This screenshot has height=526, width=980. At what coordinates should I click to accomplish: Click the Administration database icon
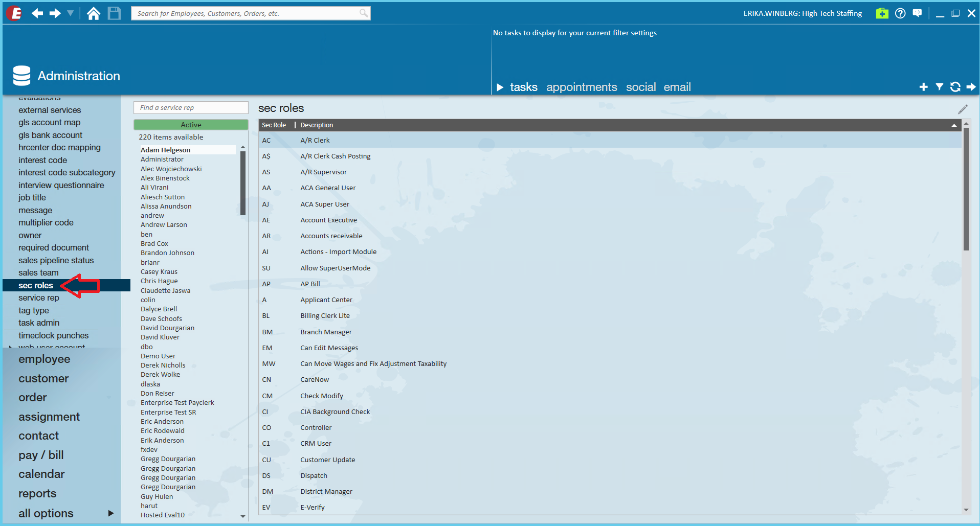(22, 76)
